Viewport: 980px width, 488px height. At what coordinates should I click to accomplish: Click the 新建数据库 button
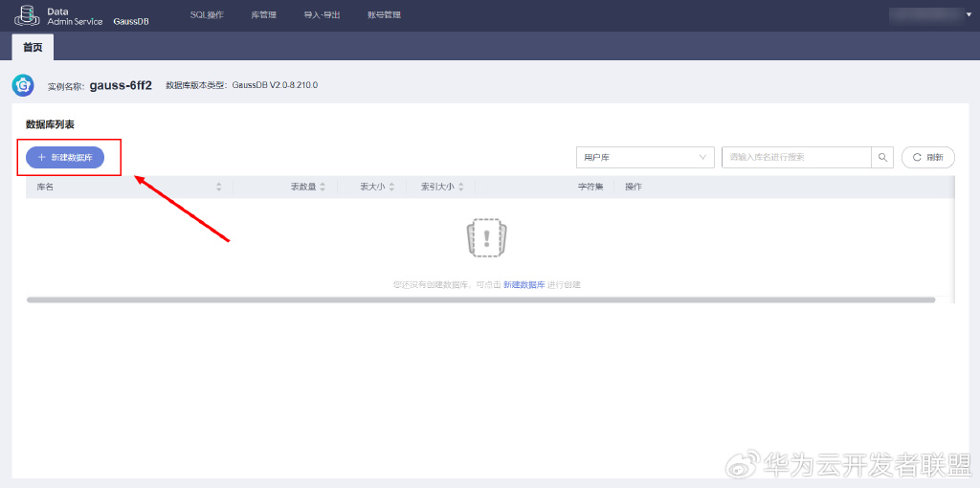(65, 158)
